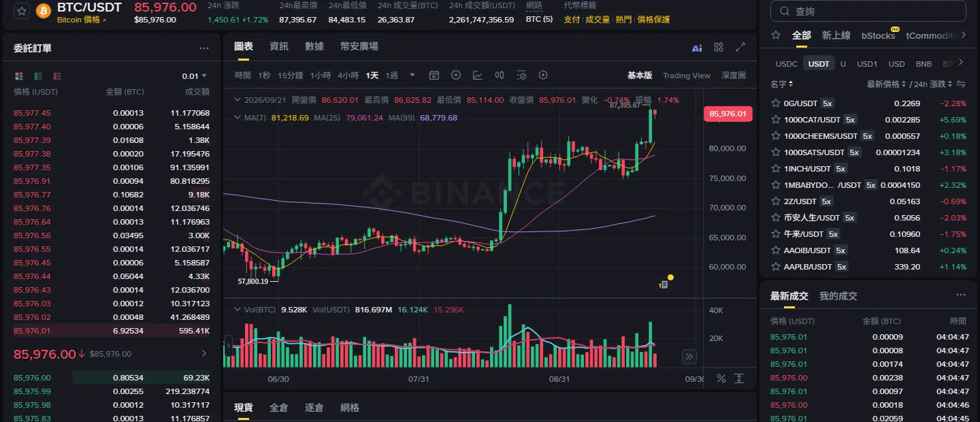Favorite the 0G/USDT pair star
The height and width of the screenshot is (422, 980).
[775, 103]
